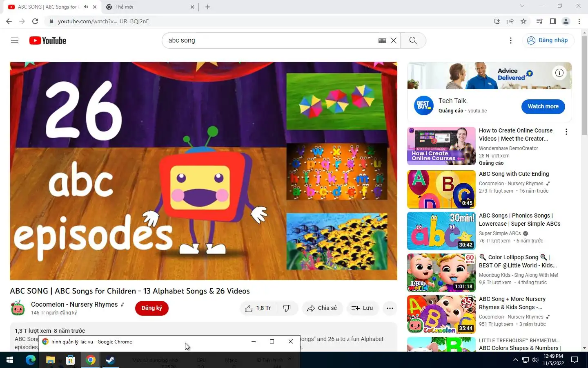This screenshot has width=588, height=368.
Task: Open Steam from the taskbar
Action: [110, 360]
